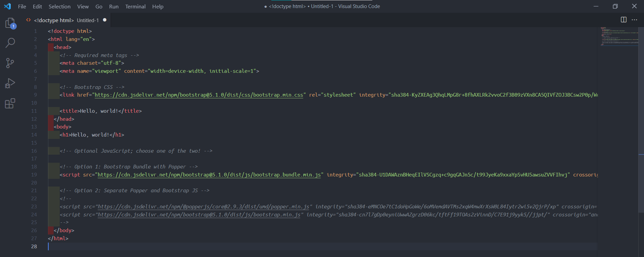
Task: Place cursor in the title tag line
Action: pyautogui.click(x=101, y=111)
